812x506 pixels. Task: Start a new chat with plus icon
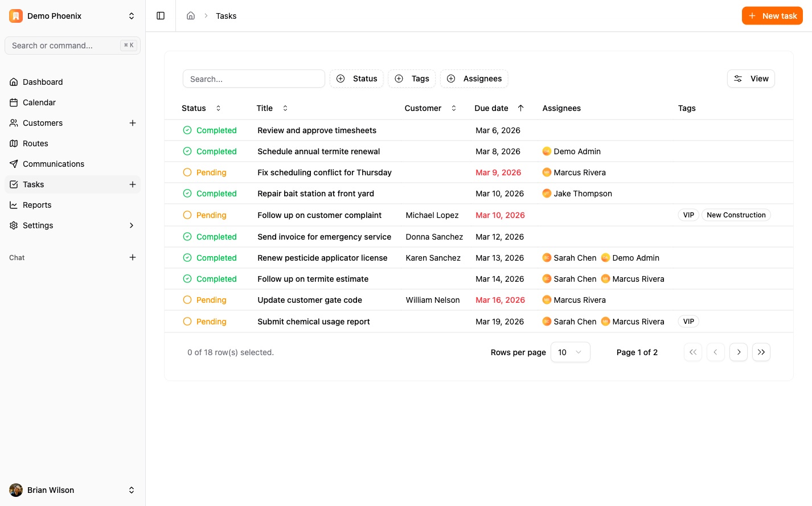[133, 257]
